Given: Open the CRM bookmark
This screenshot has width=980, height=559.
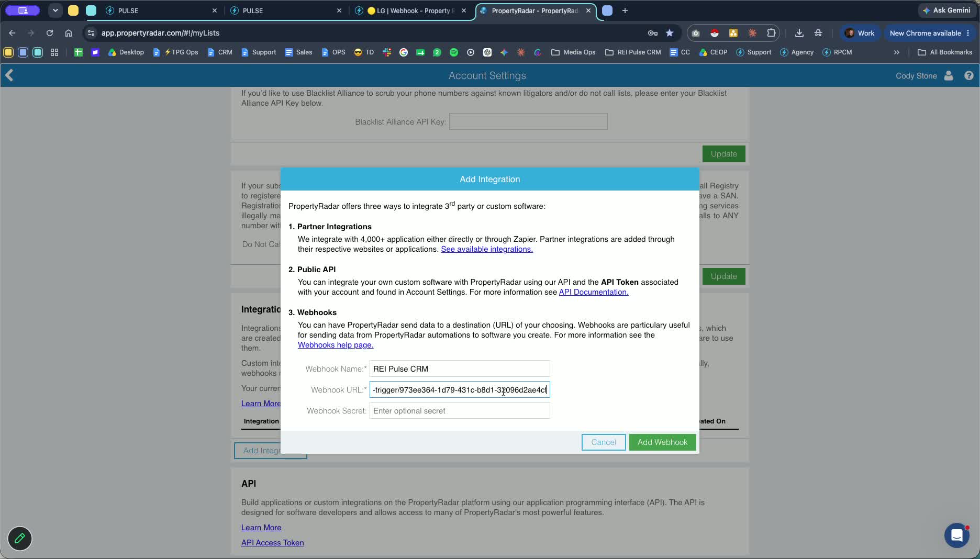Looking at the screenshot, I should [x=220, y=52].
